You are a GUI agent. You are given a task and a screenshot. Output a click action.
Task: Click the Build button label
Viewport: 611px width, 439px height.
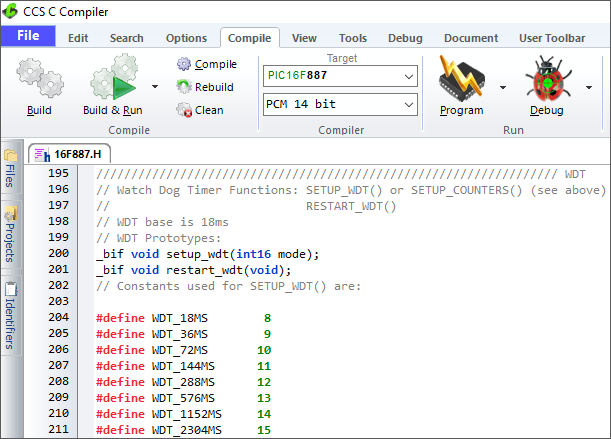pos(39,110)
